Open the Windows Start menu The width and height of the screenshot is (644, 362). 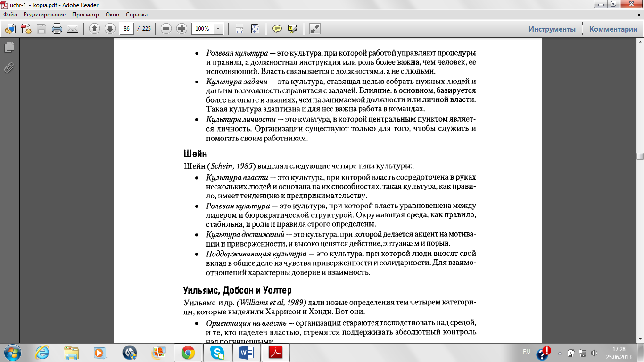[12, 352]
